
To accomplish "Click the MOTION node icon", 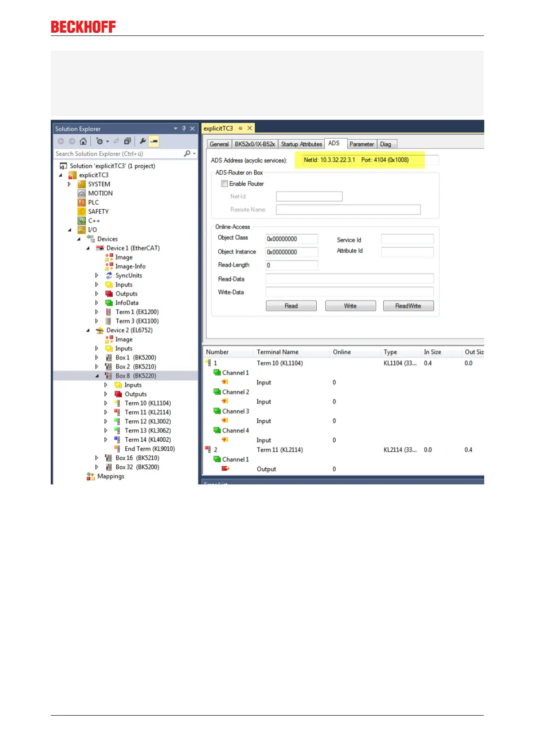I will [x=82, y=193].
